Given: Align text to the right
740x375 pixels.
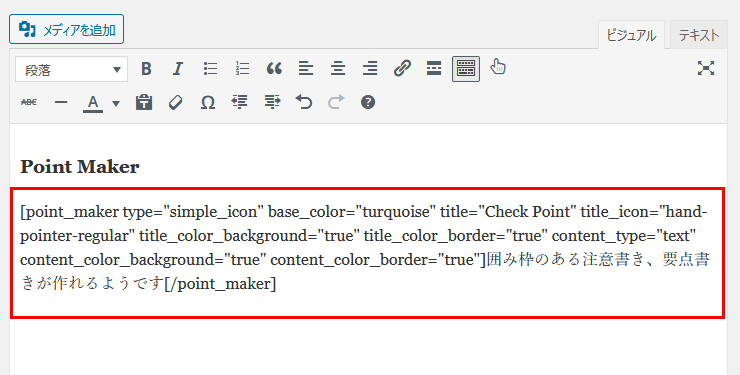Looking at the screenshot, I should coord(370,69).
